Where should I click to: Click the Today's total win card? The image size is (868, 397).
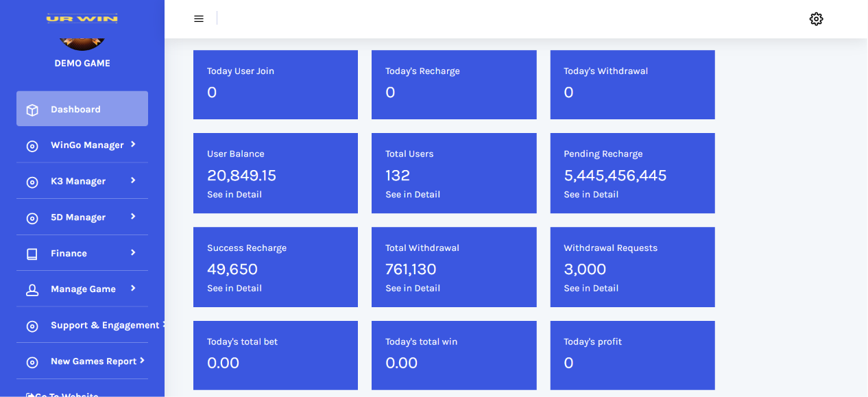(454, 355)
